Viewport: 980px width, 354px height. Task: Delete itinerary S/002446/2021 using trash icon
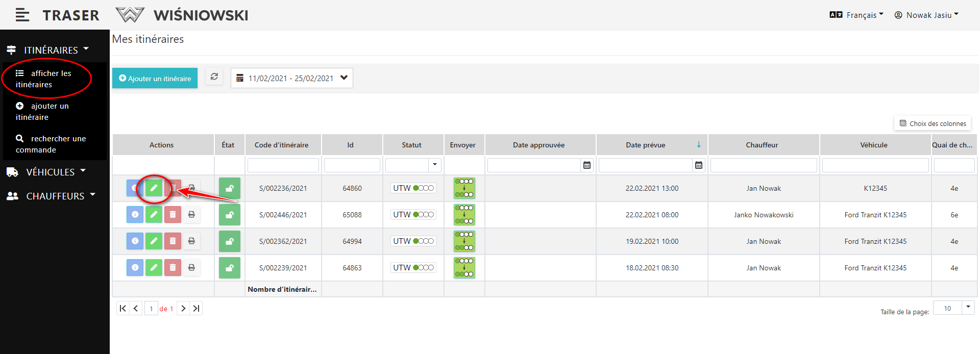[x=173, y=215]
